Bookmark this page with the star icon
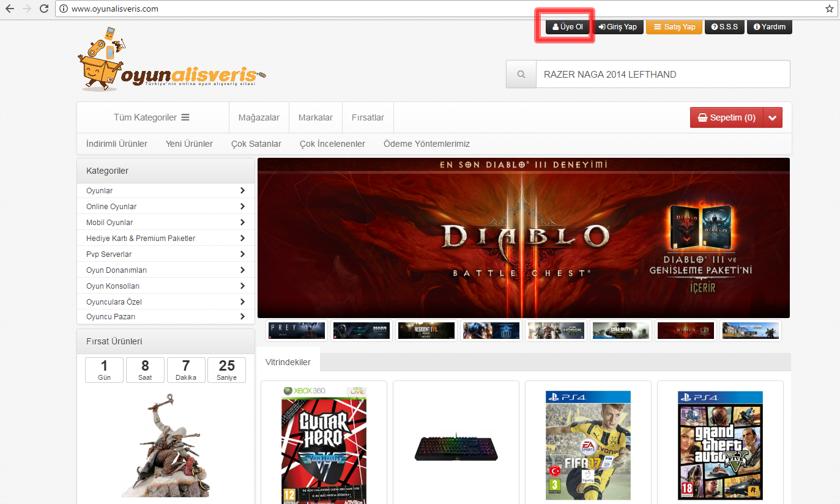Viewport: 840px width, 504px height. (x=829, y=9)
